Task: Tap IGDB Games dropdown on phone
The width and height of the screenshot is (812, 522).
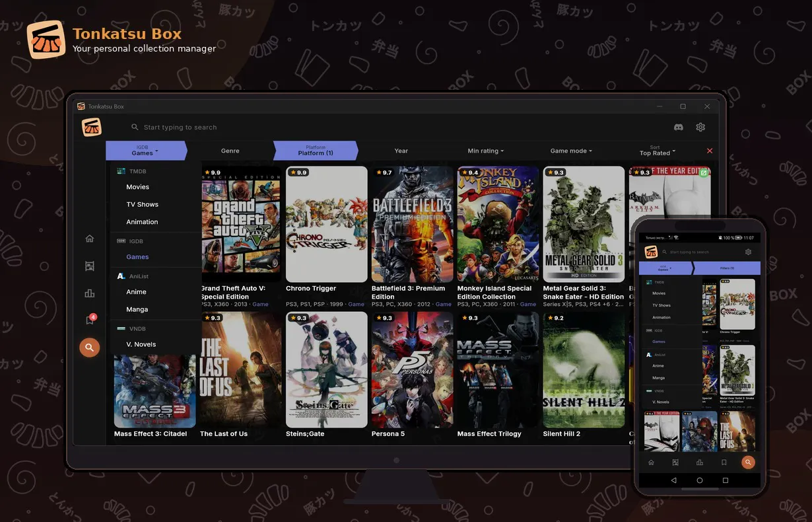Action: (x=664, y=268)
